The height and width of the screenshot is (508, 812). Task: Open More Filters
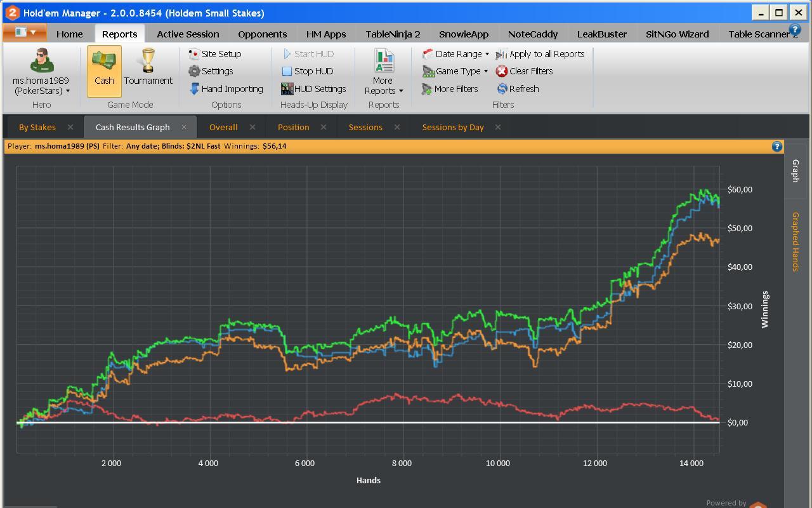point(450,89)
